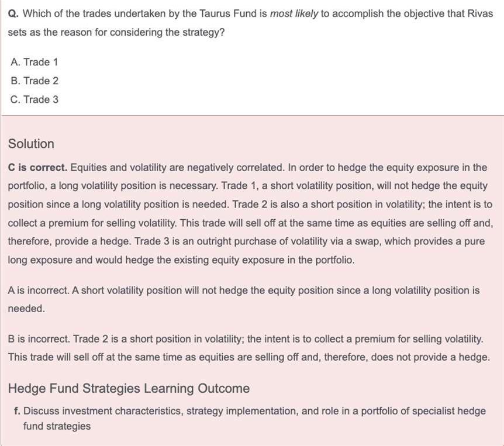The height and width of the screenshot is (446, 504).
Task: Select answer option B. Trade 2
Action: pyautogui.click(x=34, y=81)
